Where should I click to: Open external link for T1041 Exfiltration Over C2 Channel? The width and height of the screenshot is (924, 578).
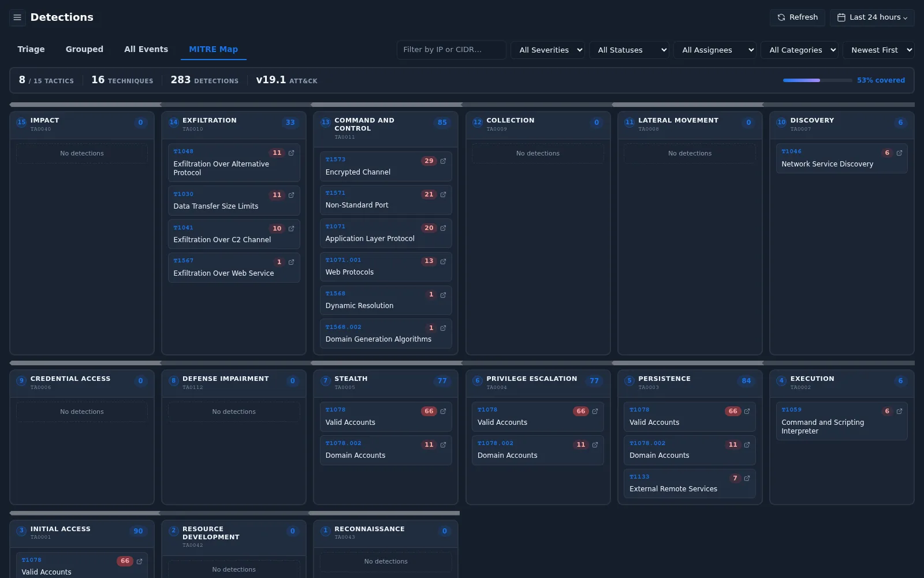coord(291,229)
